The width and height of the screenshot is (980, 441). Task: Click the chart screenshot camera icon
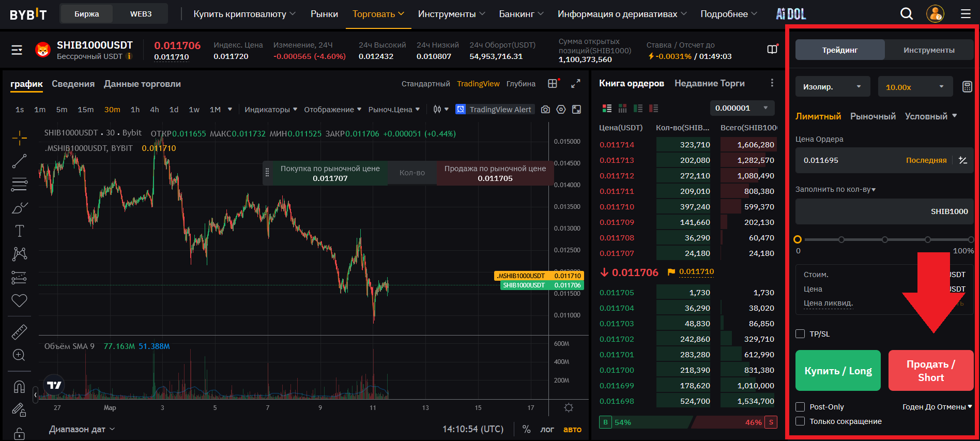[545, 110]
